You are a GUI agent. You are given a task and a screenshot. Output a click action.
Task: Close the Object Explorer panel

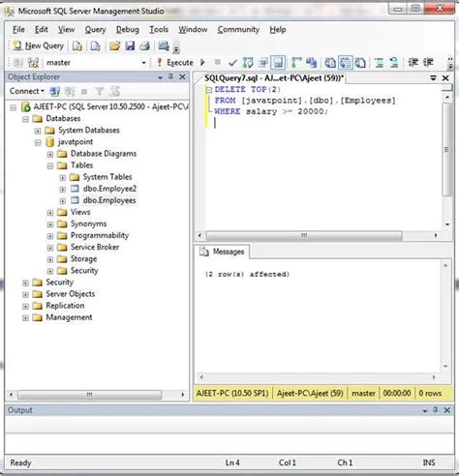[182, 76]
